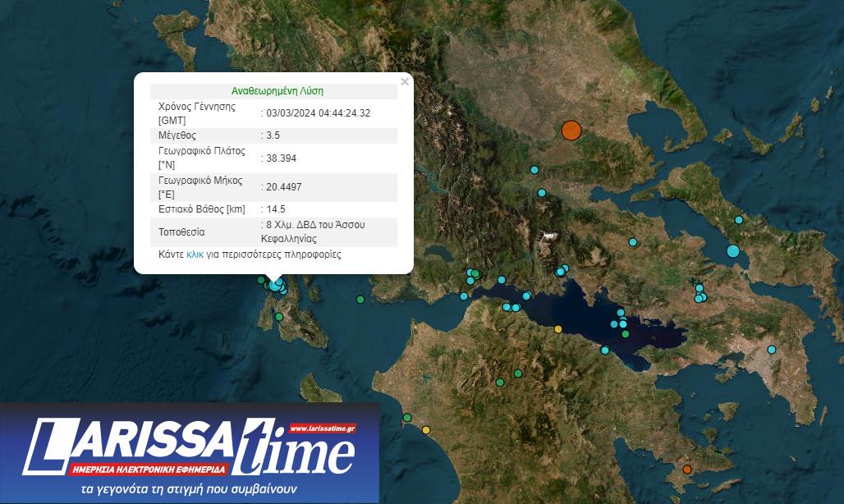The image size is (844, 504).
Task: Click the green marker in the eastern Corinthian Gulf
Action: (626, 334)
